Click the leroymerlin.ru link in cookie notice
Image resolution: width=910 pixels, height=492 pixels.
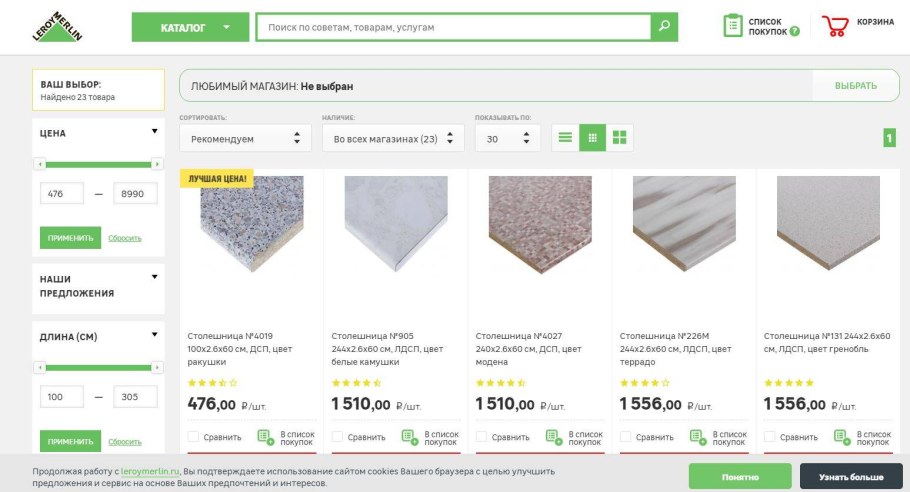151,470
